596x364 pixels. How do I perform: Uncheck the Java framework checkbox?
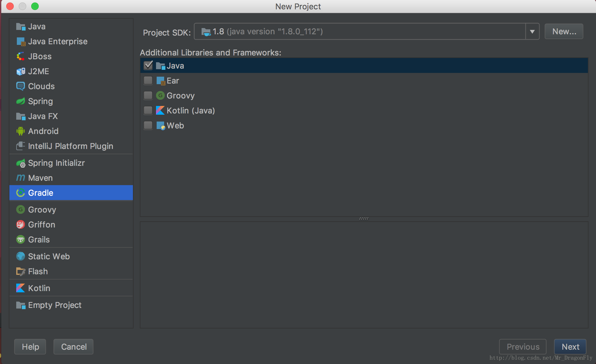point(148,65)
